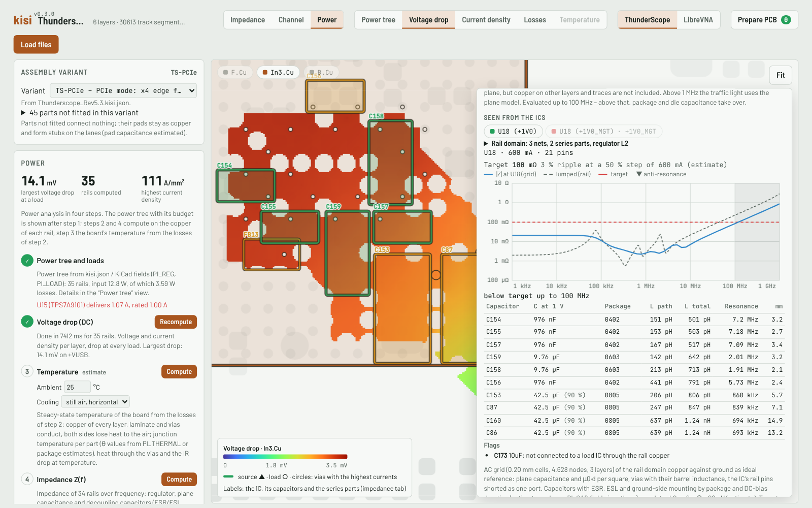Click the U15 (TPS7A9101) warning text
The image size is (812, 508).
tap(102, 305)
